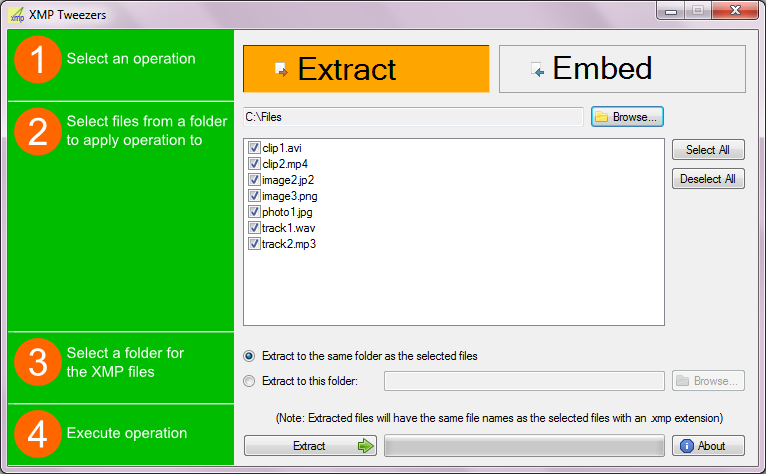Image resolution: width=766 pixels, height=474 pixels.
Task: Click the Extract to this folder path field
Action: pos(524,381)
